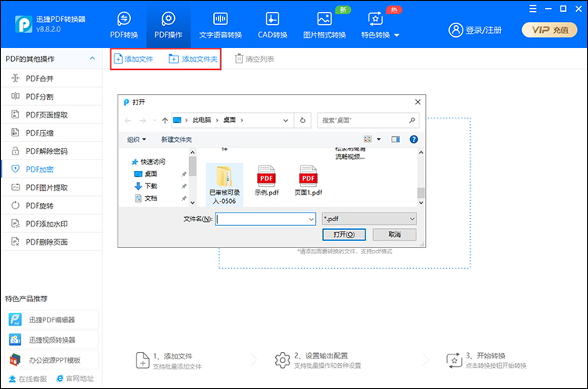Click the forward arrow in open dialog

point(143,121)
